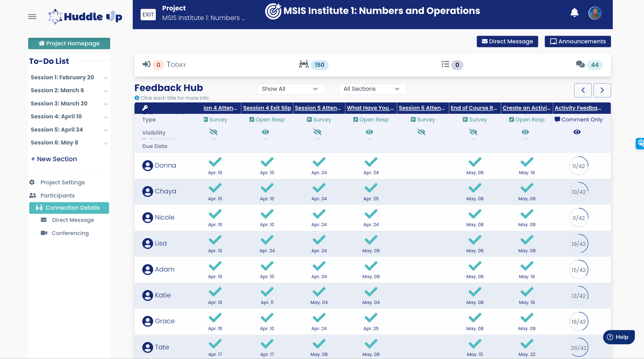Open the user profile avatar
The height and width of the screenshot is (359, 644).
[595, 13]
